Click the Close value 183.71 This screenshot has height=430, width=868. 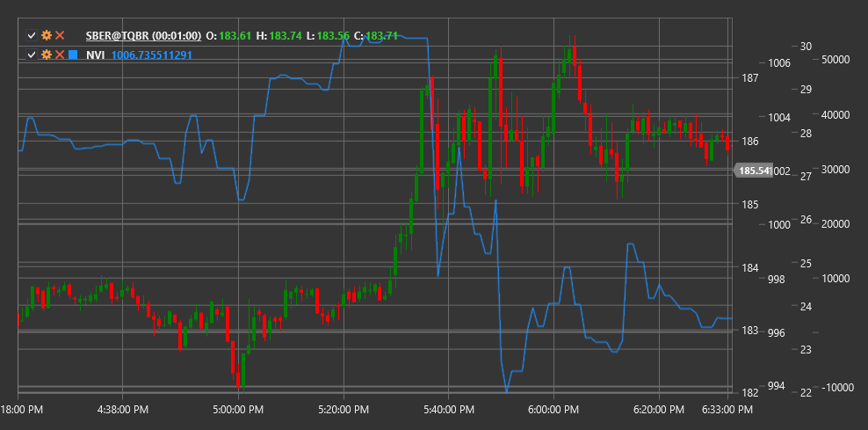tap(382, 36)
